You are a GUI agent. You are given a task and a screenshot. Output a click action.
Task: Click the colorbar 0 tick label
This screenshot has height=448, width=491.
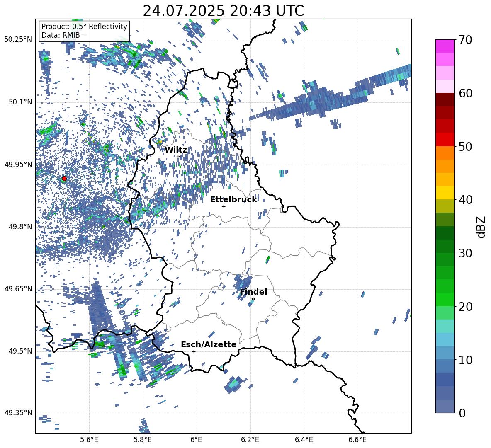click(462, 413)
